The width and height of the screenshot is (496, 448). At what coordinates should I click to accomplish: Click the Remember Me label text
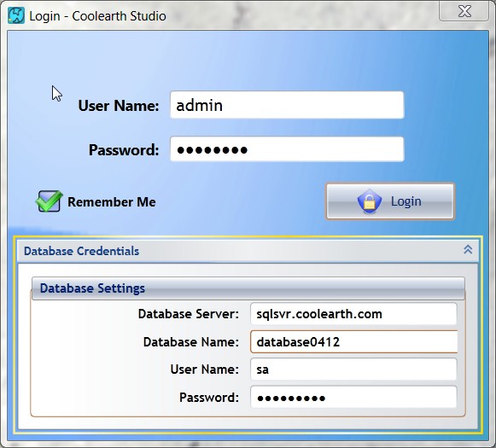point(112,201)
